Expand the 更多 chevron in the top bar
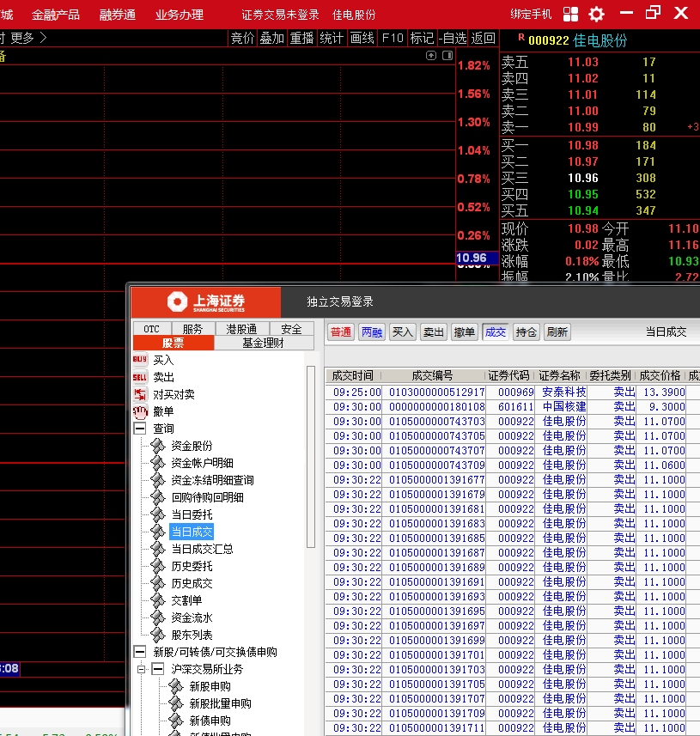The width and height of the screenshot is (700, 736). [x=44, y=38]
